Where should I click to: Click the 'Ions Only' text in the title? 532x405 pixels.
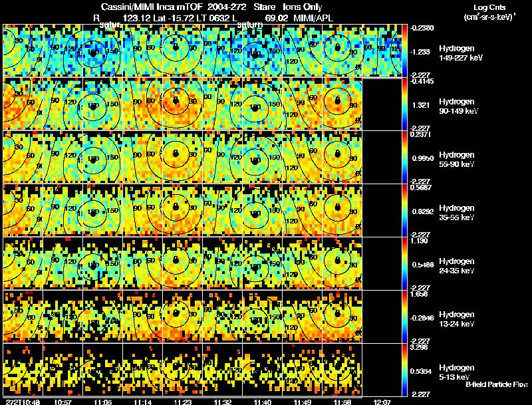tap(303, 7)
